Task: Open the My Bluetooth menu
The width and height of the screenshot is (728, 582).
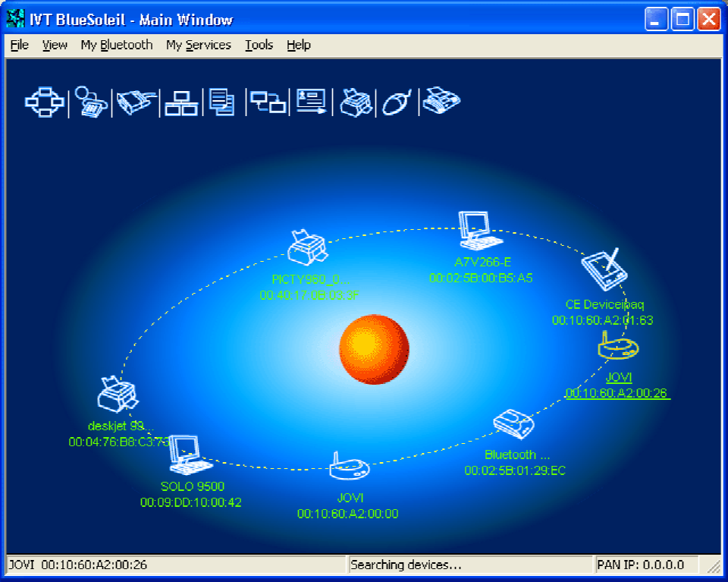Action: [x=117, y=45]
